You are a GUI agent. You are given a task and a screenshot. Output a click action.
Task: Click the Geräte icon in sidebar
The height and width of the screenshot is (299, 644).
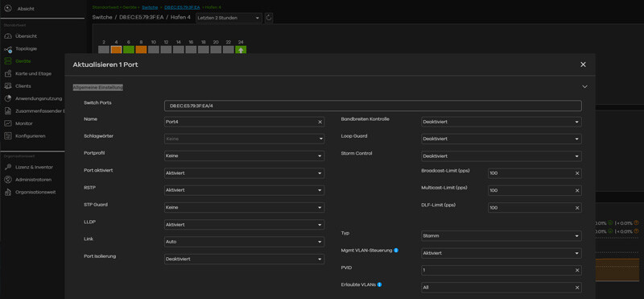tap(7, 61)
